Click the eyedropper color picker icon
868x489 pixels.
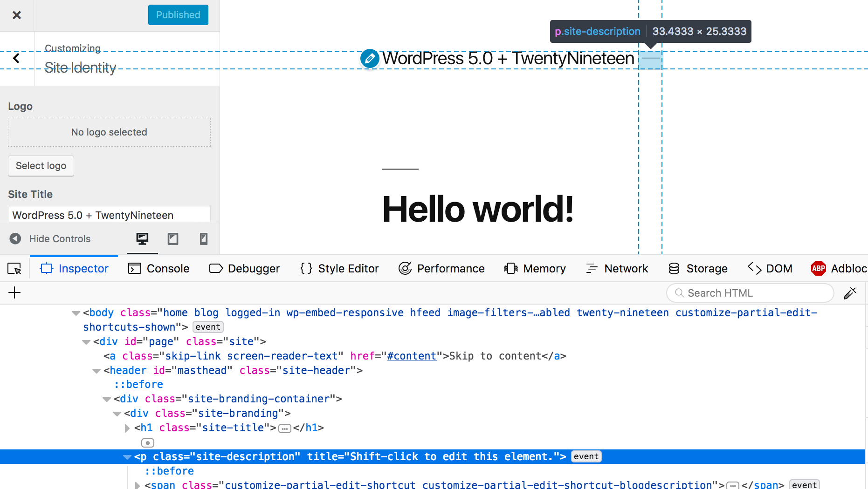click(x=850, y=293)
